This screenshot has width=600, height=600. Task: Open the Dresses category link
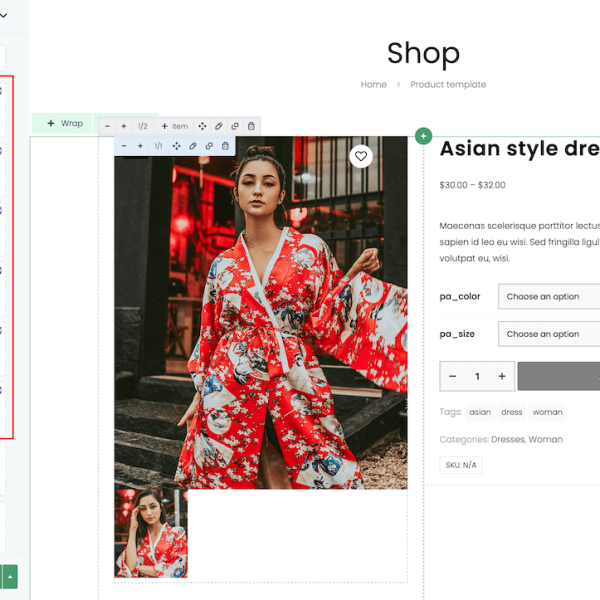point(508,439)
